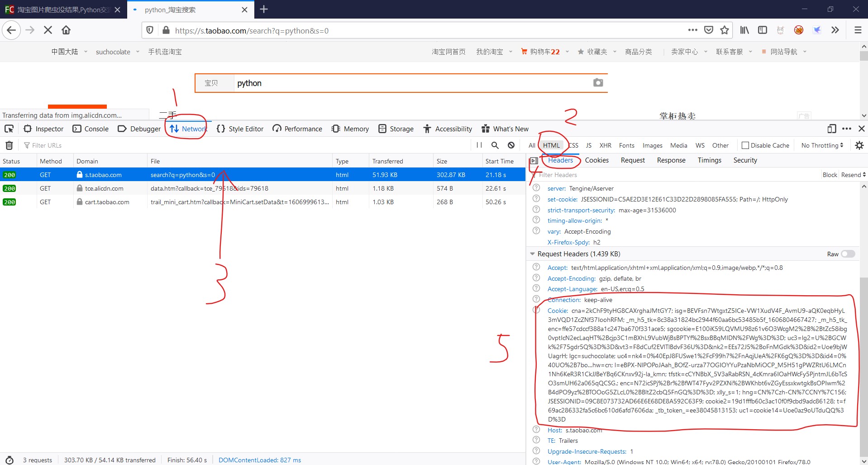The width and height of the screenshot is (868, 465).
Task: Close the developer tools panel
Action: pos(862,129)
